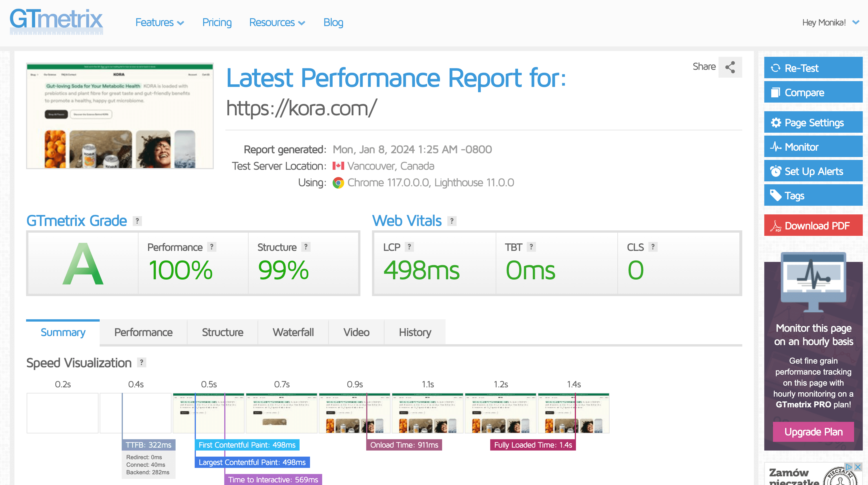Viewport: 868px width, 485px height.
Task: Click the Tags label icon
Action: point(776,196)
